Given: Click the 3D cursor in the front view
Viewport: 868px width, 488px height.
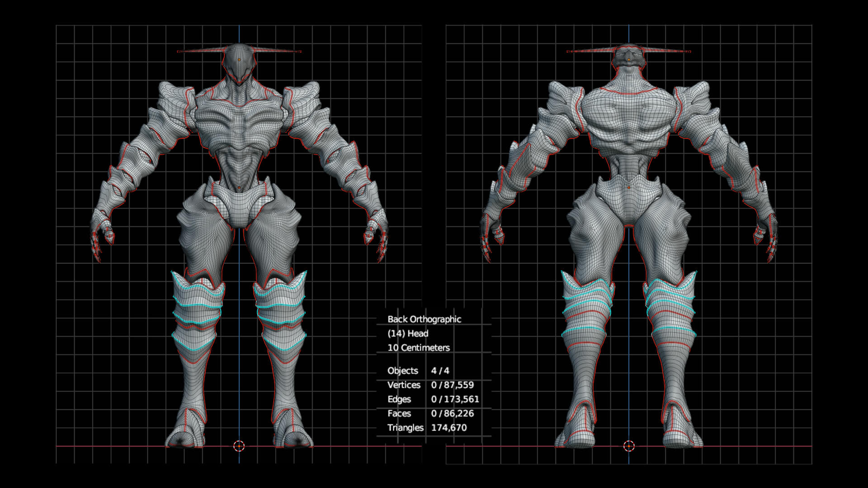Looking at the screenshot, I should 239,446.
